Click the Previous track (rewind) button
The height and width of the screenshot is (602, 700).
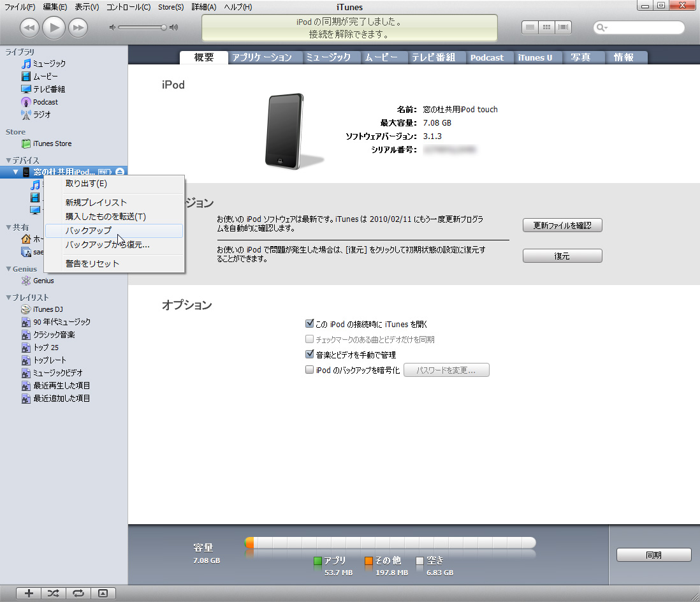[29, 27]
